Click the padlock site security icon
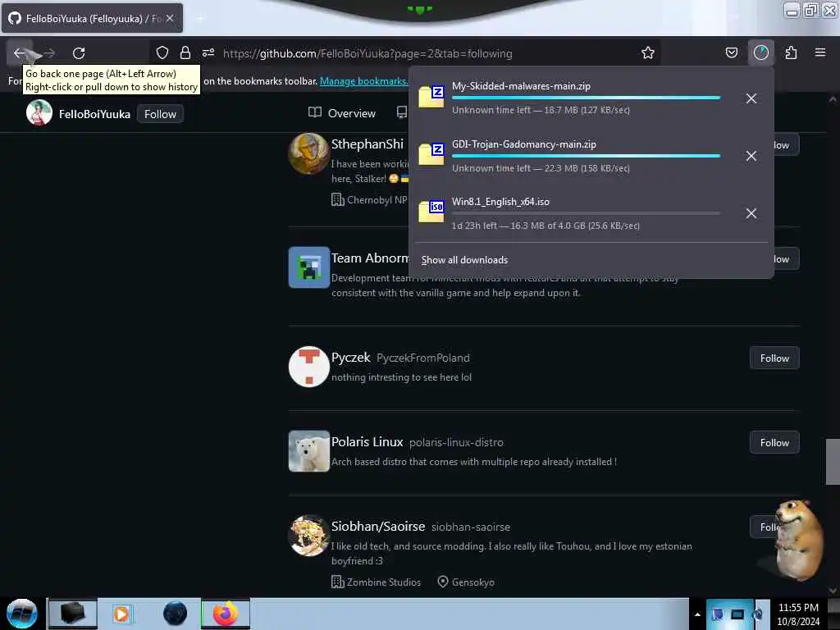The width and height of the screenshot is (840, 630). point(185,52)
